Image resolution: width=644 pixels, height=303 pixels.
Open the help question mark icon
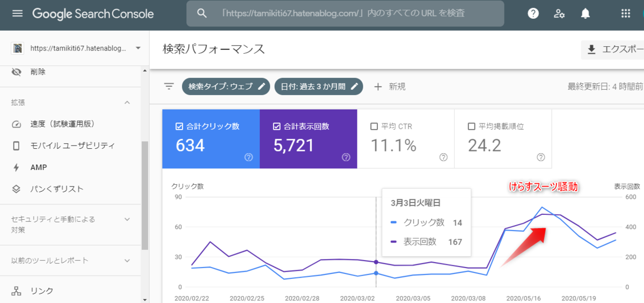(x=533, y=13)
